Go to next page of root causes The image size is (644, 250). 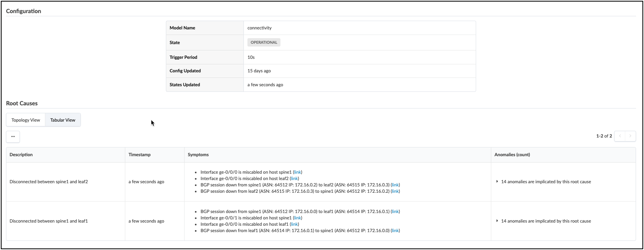pos(630,136)
